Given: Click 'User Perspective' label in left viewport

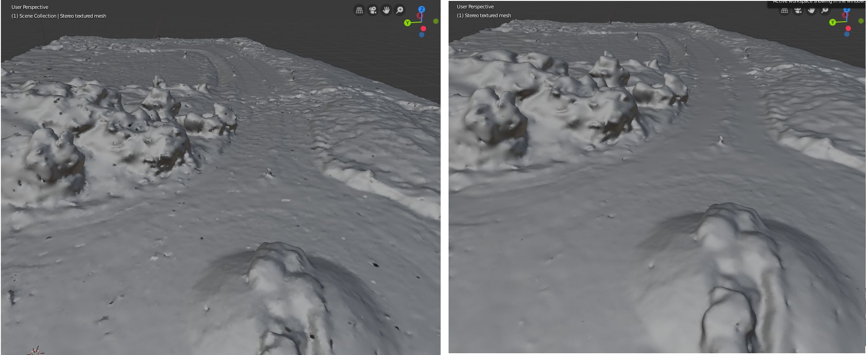Looking at the screenshot, I should pos(30,7).
